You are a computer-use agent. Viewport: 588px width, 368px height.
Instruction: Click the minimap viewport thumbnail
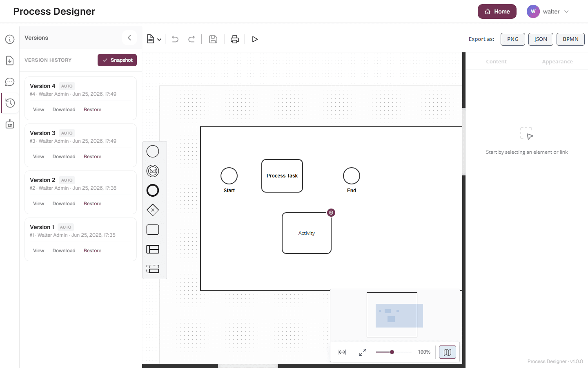point(392,315)
